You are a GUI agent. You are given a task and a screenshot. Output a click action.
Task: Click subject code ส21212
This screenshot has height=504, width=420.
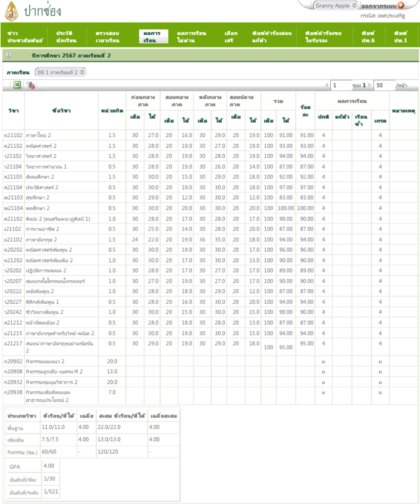[13, 322]
